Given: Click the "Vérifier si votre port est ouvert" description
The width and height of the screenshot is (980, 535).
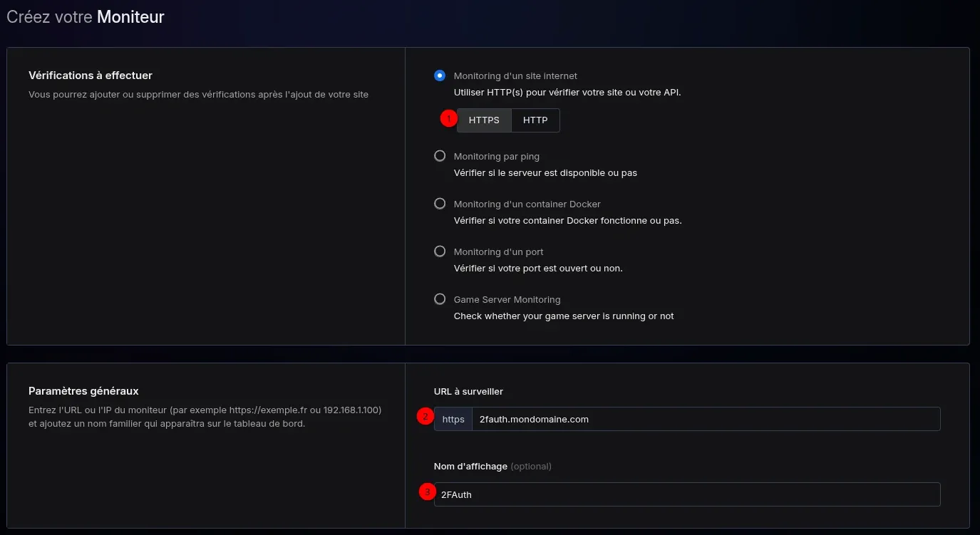Looking at the screenshot, I should (x=538, y=269).
